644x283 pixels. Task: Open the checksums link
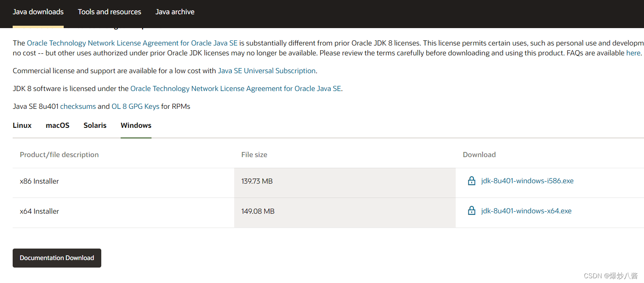[x=78, y=106]
